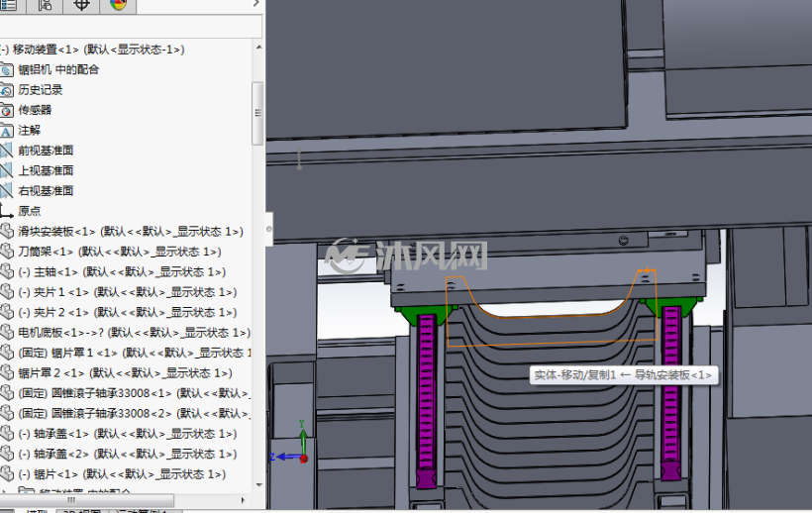Select the 注解 annotations icon
Image resolution: width=812 pixels, height=513 pixels.
(6, 131)
